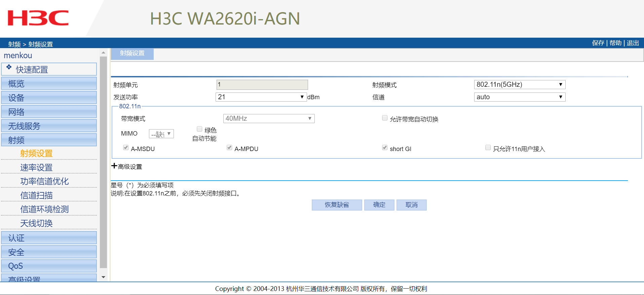Open the 无线服务 menu
Screen dimensions: 644x295
click(x=49, y=126)
